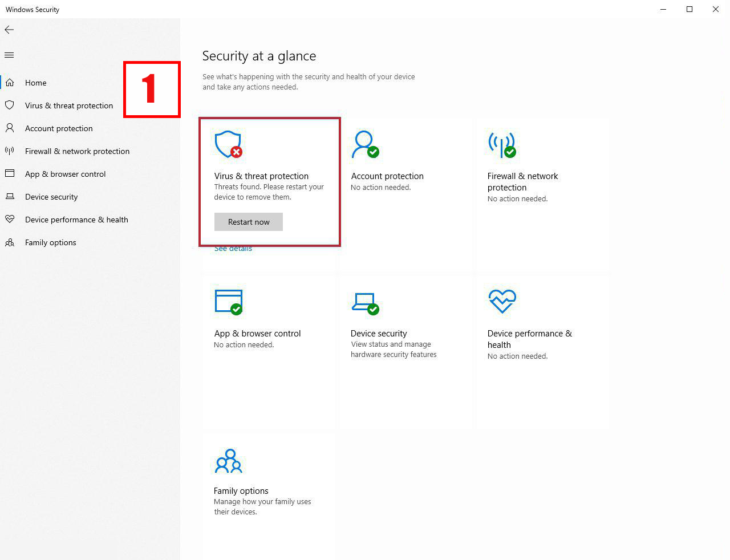This screenshot has width=730, height=560.
Task: Click the Device performance heart tile icon
Action: click(502, 301)
